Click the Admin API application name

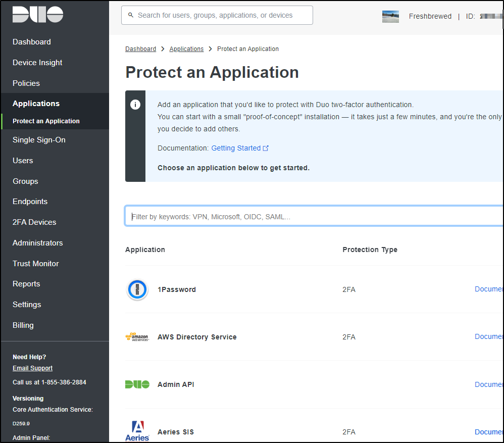tap(176, 384)
